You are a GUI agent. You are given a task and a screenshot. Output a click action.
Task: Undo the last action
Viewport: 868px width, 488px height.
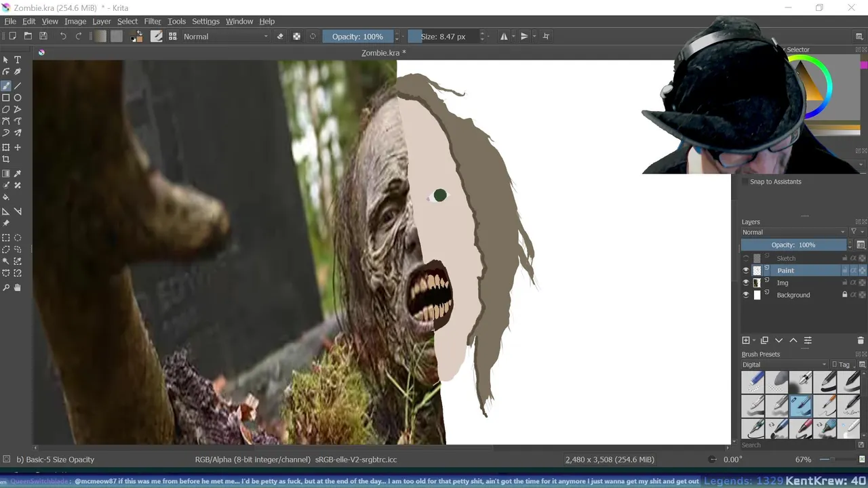[x=63, y=36]
